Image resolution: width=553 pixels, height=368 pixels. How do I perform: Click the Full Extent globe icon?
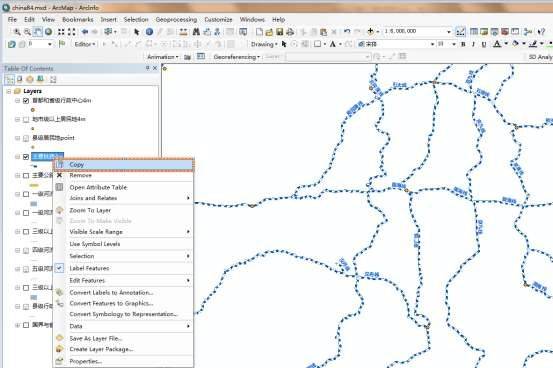[x=48, y=32]
